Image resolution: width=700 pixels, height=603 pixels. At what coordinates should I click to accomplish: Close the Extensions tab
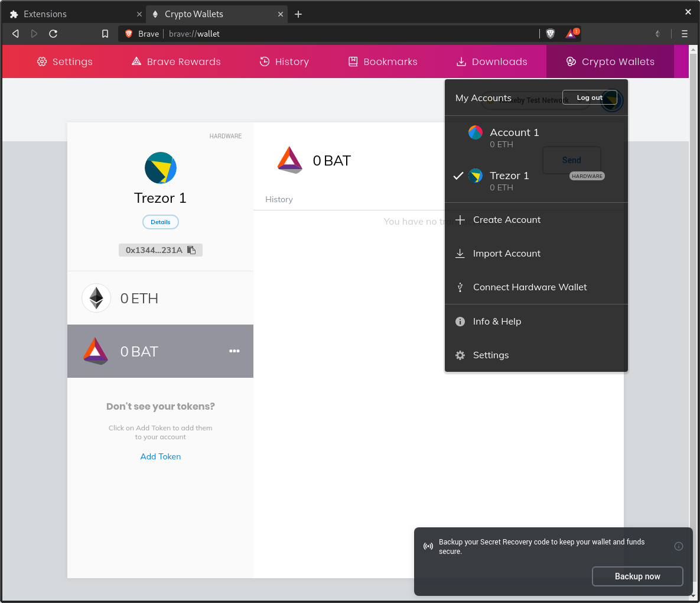click(139, 14)
